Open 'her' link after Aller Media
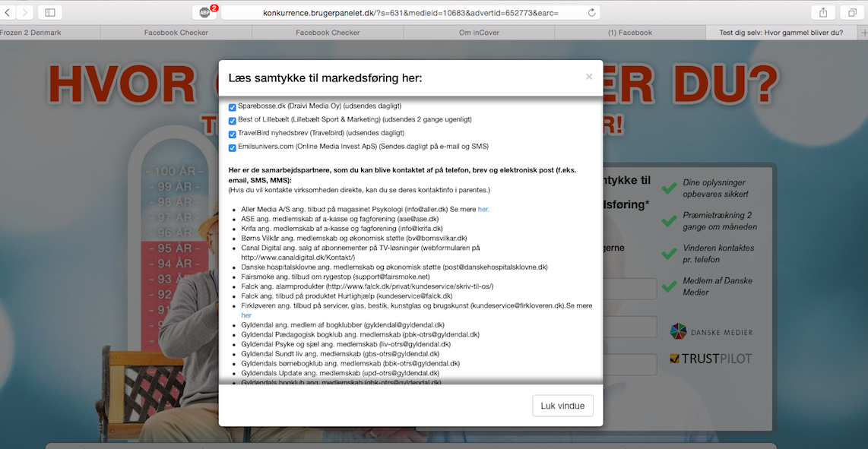This screenshot has height=449, width=868. click(x=484, y=209)
